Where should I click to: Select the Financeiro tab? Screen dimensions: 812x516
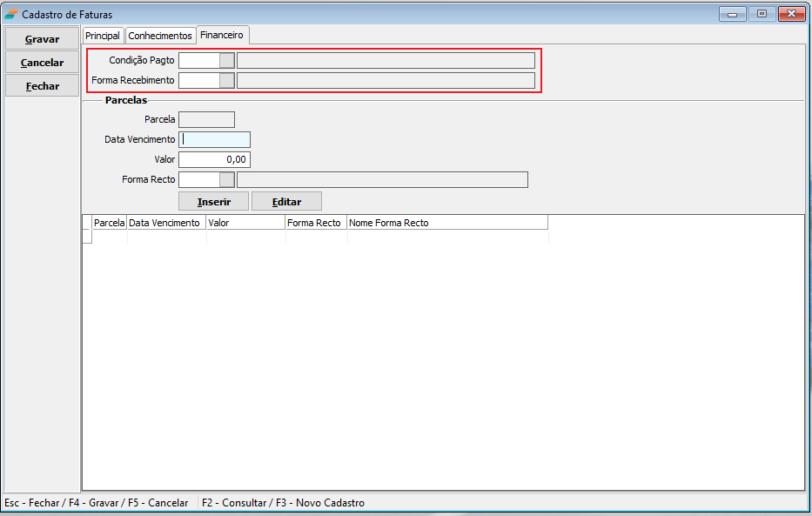click(x=222, y=35)
